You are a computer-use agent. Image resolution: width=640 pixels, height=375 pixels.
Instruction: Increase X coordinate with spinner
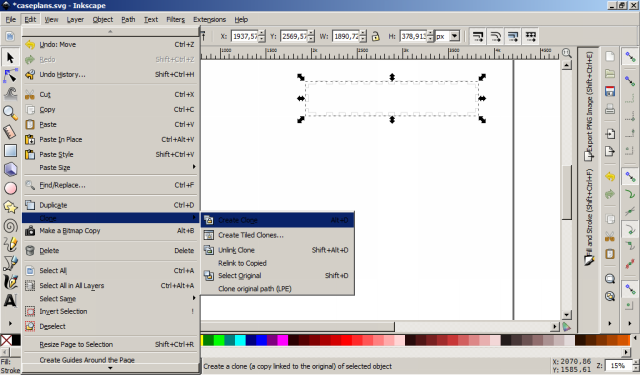point(262,33)
